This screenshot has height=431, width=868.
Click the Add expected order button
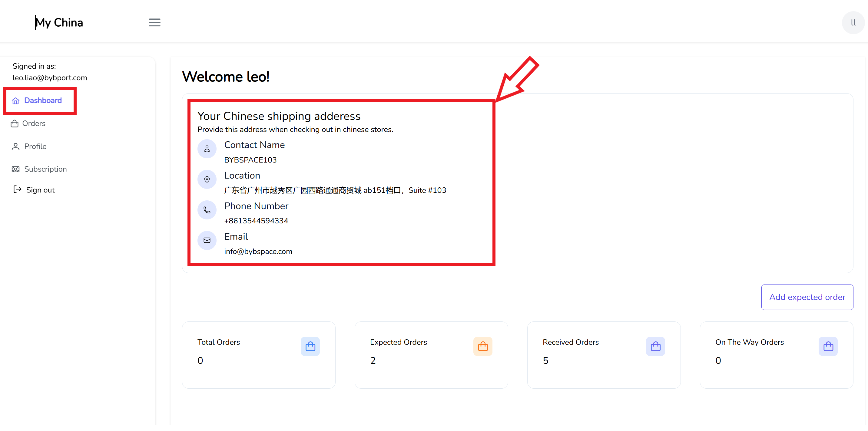[807, 297]
